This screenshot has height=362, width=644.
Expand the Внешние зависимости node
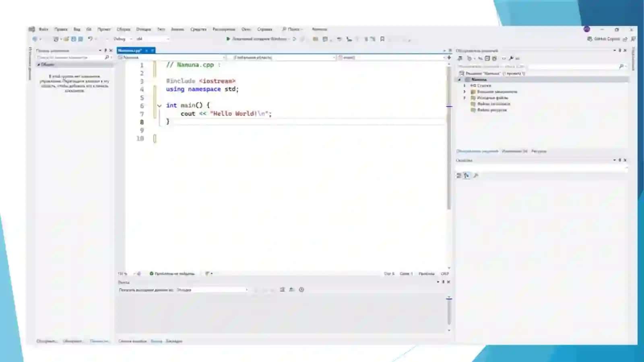464,91
